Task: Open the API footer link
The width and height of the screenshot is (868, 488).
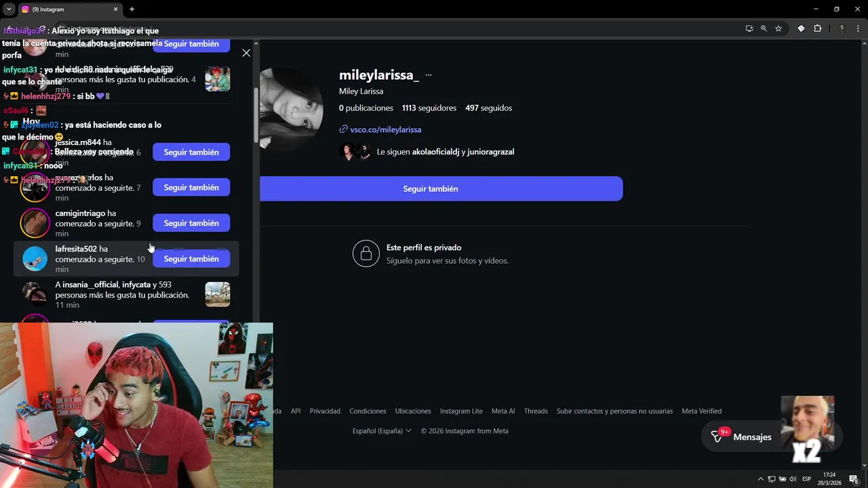Action: 296,411
